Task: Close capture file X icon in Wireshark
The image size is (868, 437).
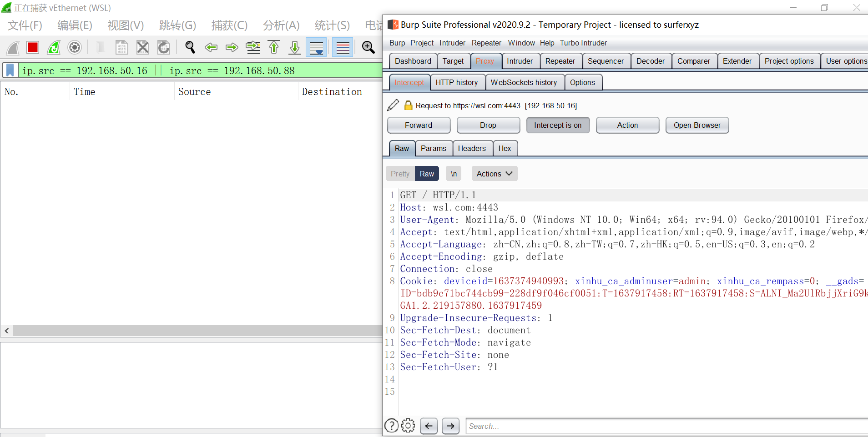Action: point(143,47)
